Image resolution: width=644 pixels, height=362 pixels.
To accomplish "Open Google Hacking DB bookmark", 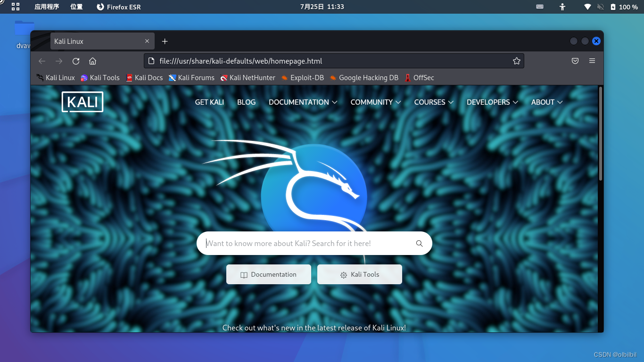I will click(x=364, y=78).
